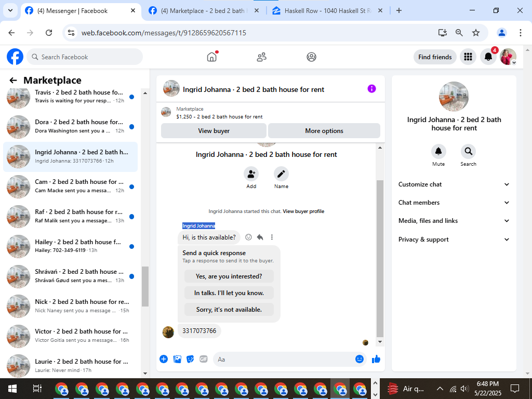The height and width of the screenshot is (399, 532).
Task: Open Travis conversation in the list
Action: [x=71, y=97]
